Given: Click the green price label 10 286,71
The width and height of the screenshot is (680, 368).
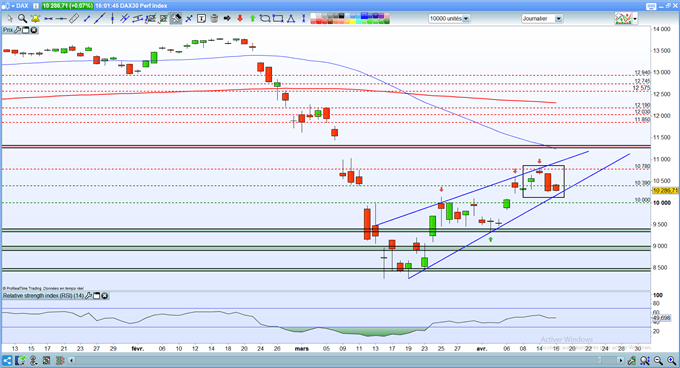Looking at the screenshot, I should pos(68,6).
